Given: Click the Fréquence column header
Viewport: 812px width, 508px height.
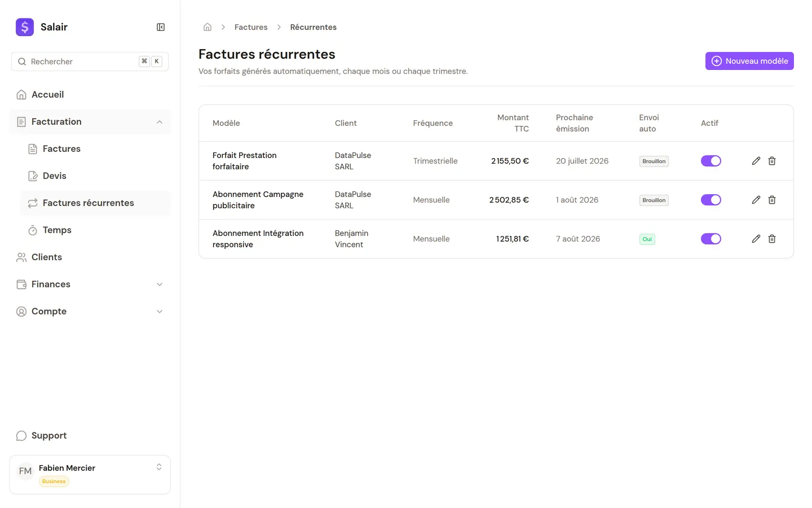Looking at the screenshot, I should pos(433,123).
